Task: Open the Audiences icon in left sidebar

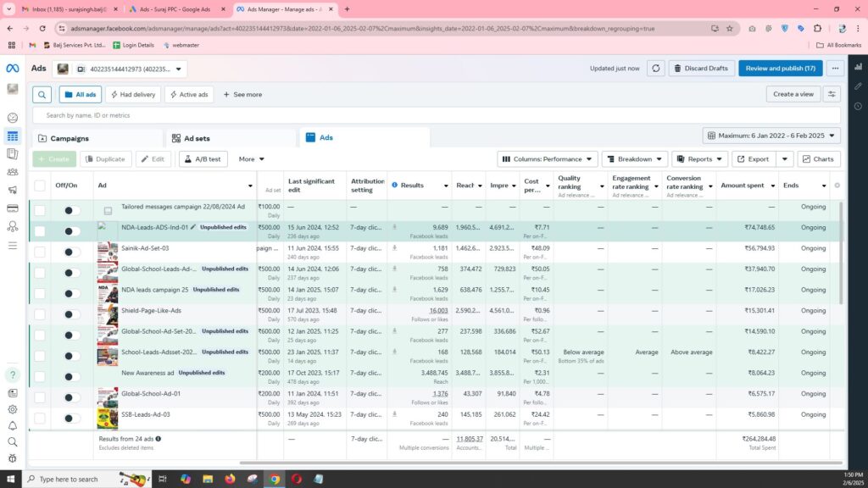Action: (x=12, y=172)
